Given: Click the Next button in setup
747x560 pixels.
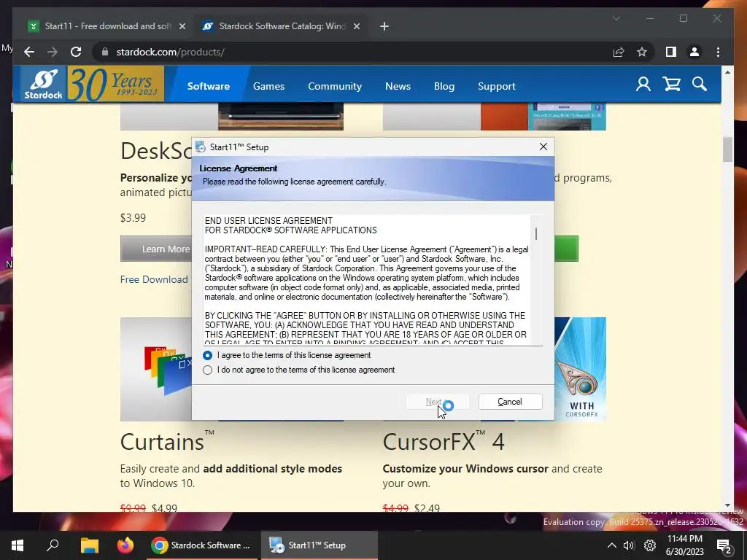Looking at the screenshot, I should pos(438,402).
